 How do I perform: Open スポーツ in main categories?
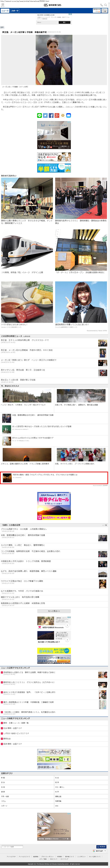pos(27,806)
